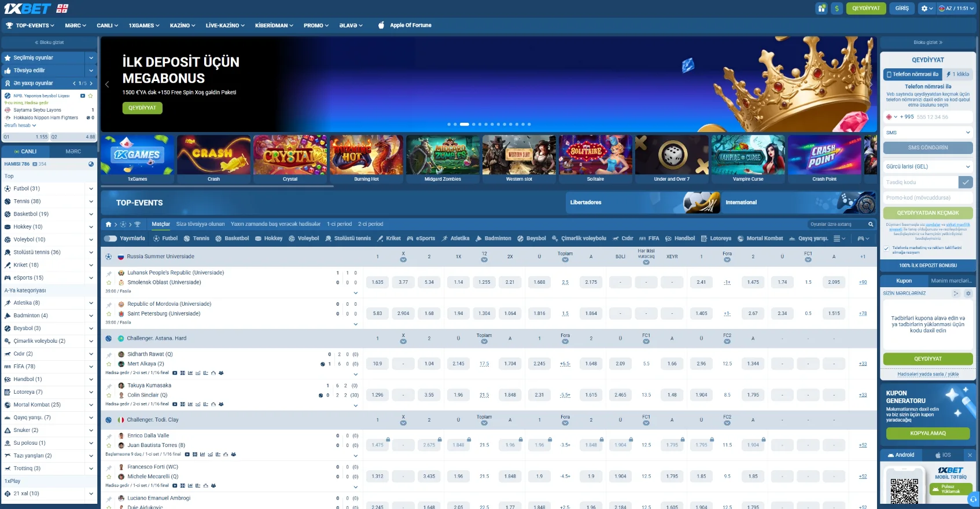Switch to Mənim mərclərim tab
This screenshot has width=980, height=509.
(951, 281)
